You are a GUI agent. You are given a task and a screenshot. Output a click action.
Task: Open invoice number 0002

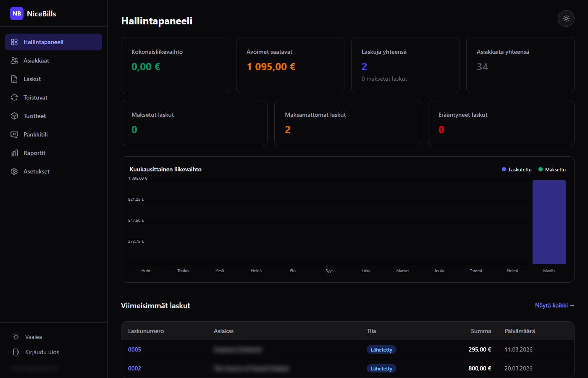(x=134, y=368)
